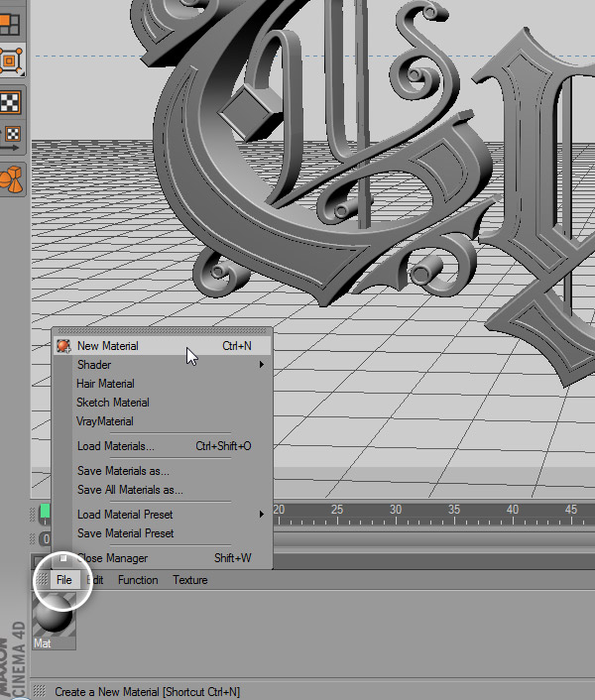595x700 pixels.
Task: Choose New Material from the File menu
Action: (x=162, y=346)
